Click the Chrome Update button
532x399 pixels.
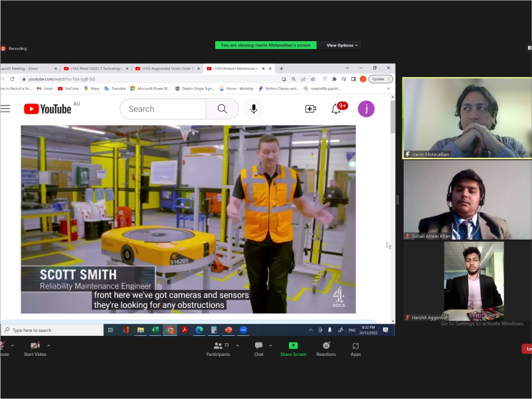click(381, 79)
